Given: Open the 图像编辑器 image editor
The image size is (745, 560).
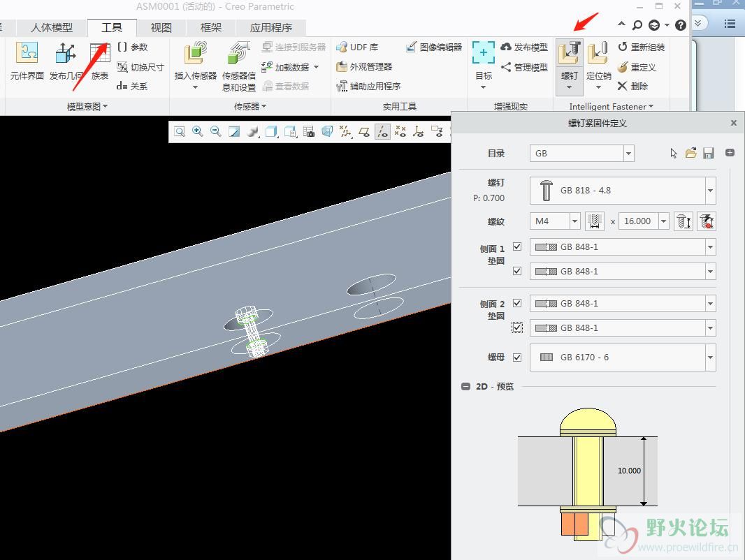Looking at the screenshot, I should [x=434, y=47].
